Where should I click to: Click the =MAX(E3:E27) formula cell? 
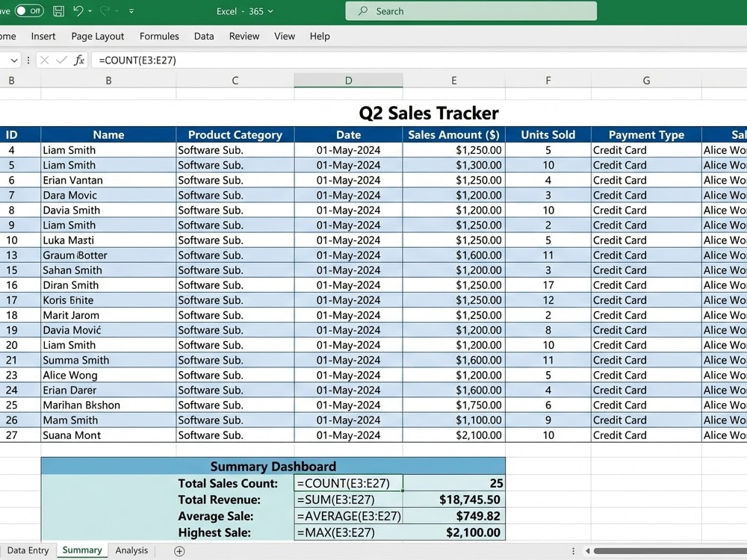coord(348,532)
